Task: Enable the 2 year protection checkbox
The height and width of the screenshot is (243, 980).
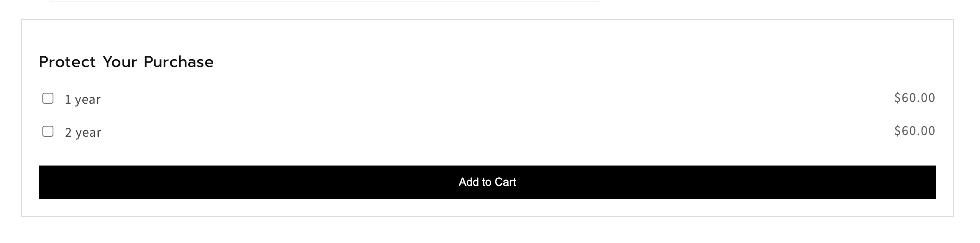Action: (48, 132)
